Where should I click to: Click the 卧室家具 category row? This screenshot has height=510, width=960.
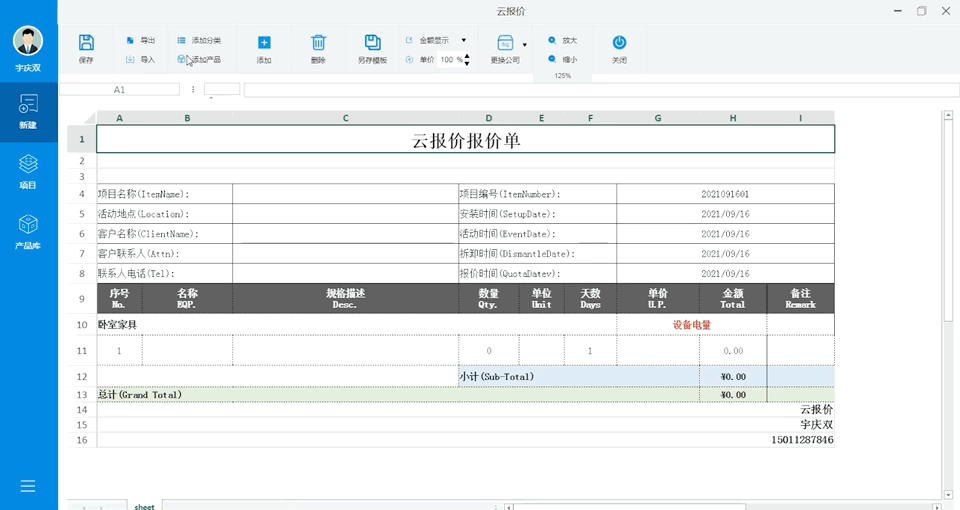click(357, 324)
